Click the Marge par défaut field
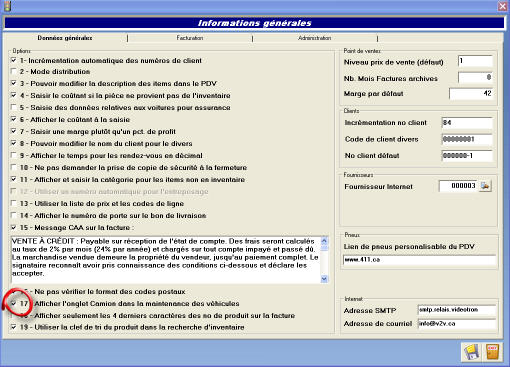Viewport: 510px width, 367px height. click(471, 93)
